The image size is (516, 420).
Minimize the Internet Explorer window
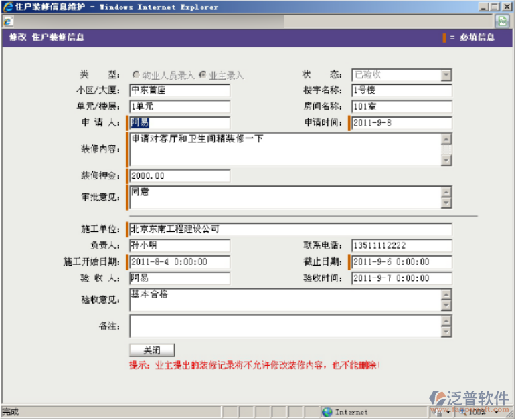(x=483, y=7)
